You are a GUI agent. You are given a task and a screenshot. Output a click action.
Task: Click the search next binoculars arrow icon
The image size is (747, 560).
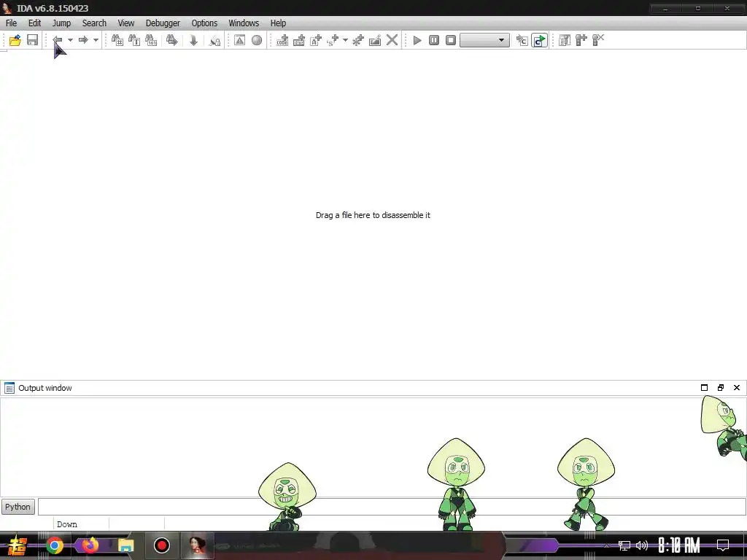point(172,41)
